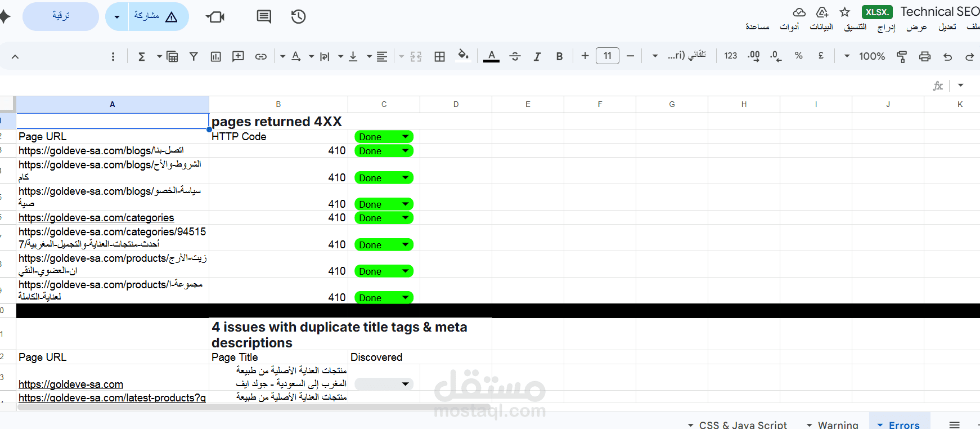The image size is (980, 429).
Task: Click the merge cells icon
Action: tap(416, 56)
